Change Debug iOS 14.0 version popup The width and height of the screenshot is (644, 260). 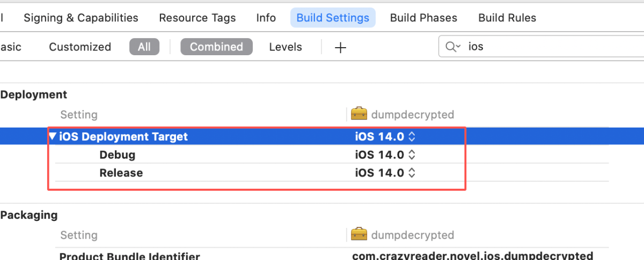pyautogui.click(x=385, y=155)
